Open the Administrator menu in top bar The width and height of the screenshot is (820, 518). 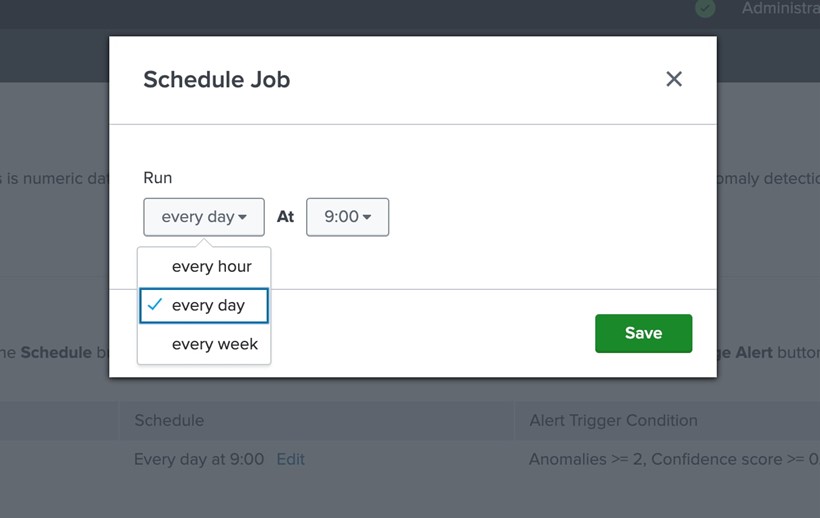[780, 8]
